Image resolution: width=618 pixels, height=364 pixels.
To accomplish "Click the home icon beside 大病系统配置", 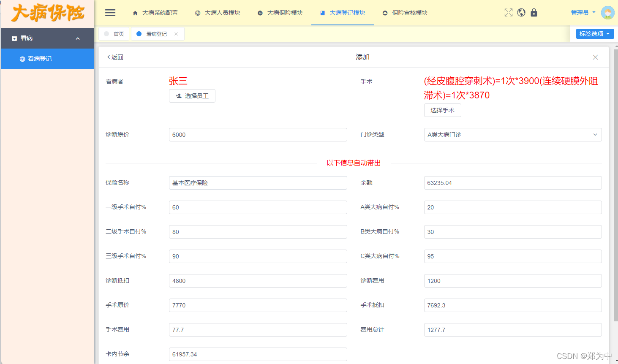I will point(135,13).
